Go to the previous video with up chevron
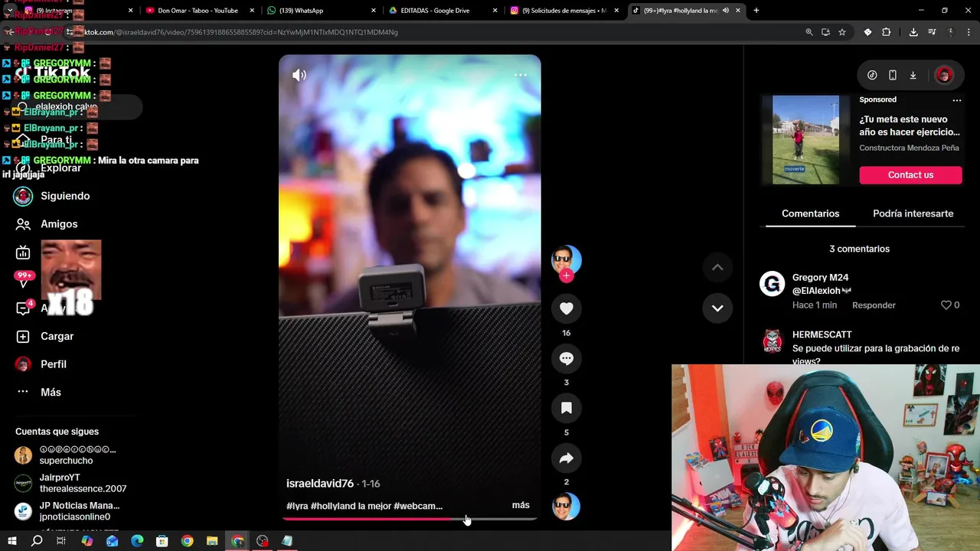This screenshot has height=551, width=980. pyautogui.click(x=717, y=267)
